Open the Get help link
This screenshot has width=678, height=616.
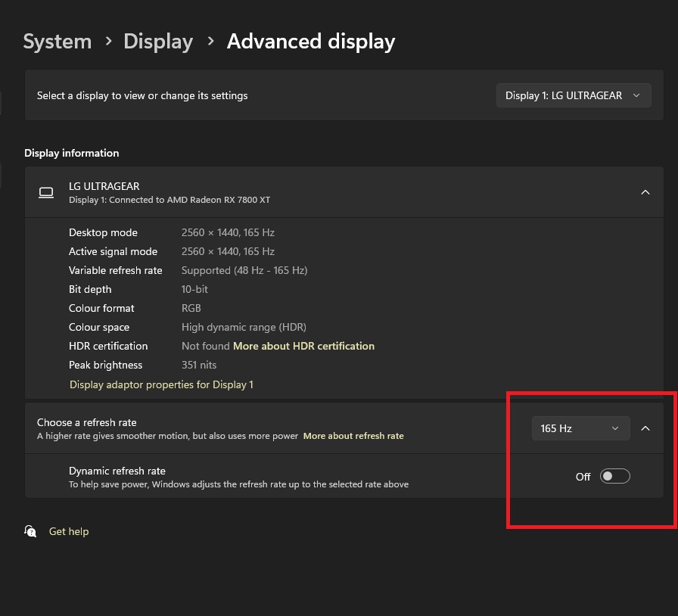tap(69, 531)
